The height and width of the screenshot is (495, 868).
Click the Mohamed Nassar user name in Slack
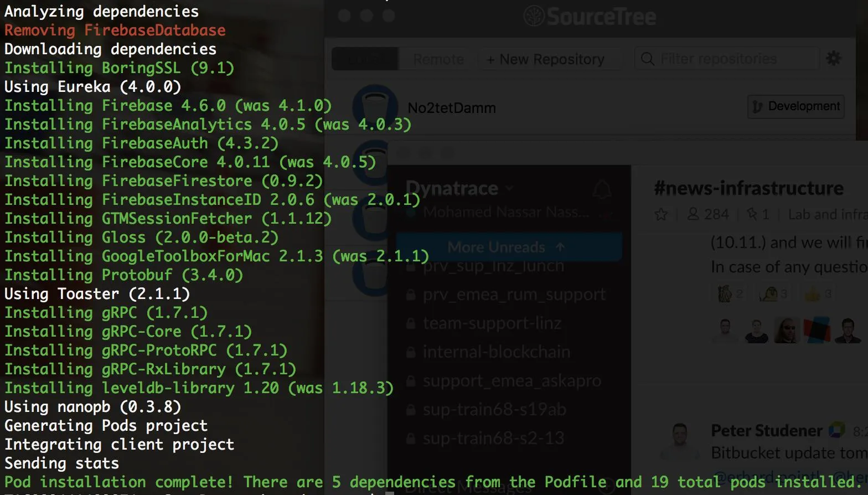[x=507, y=212]
